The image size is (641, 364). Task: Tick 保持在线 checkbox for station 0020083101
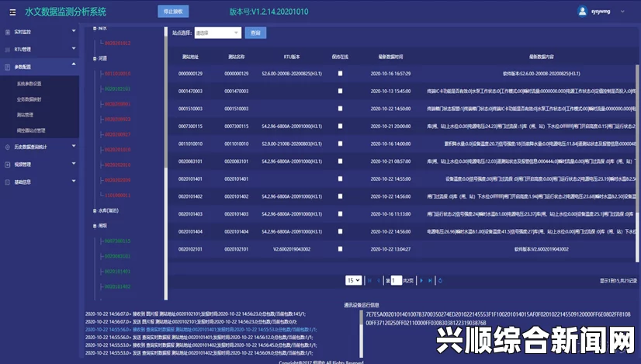click(x=340, y=161)
